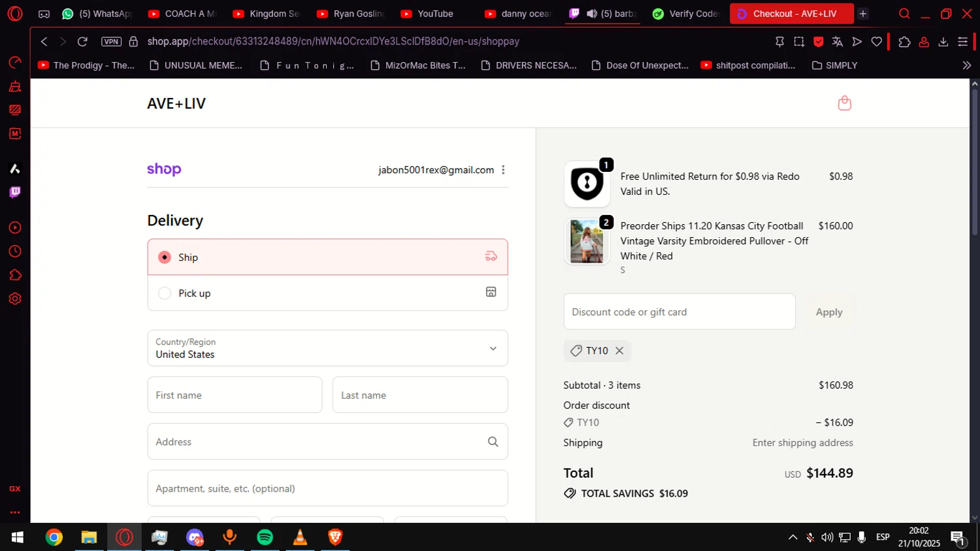The image size is (980, 551).
Task: Open the cart bag icon
Action: tap(845, 103)
